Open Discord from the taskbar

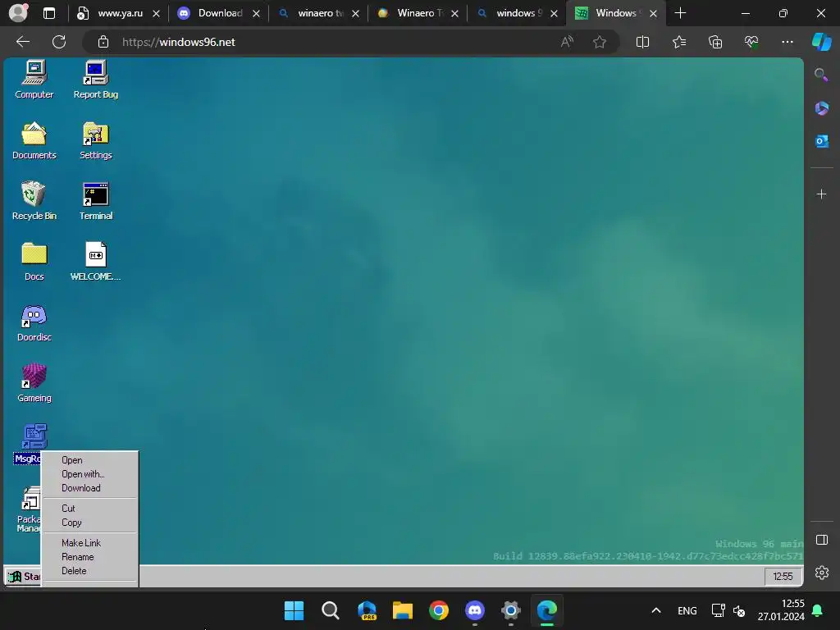(475, 610)
